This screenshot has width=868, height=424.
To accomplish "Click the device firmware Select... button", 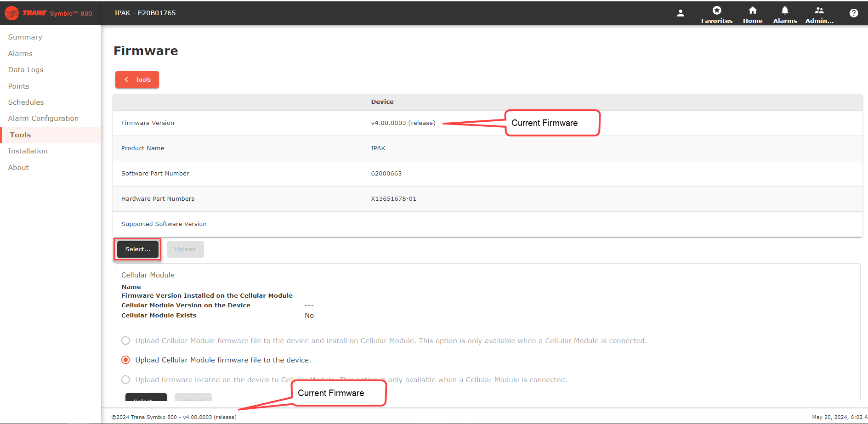I will pyautogui.click(x=138, y=249).
